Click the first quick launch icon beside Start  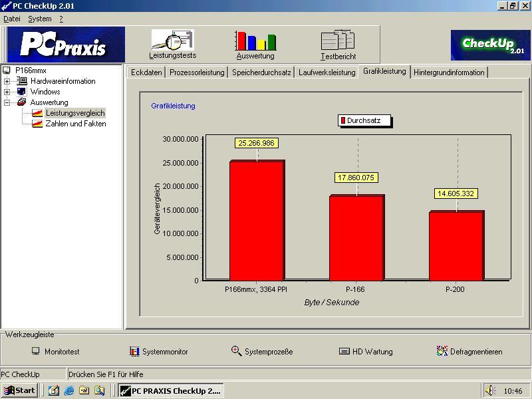(x=54, y=390)
